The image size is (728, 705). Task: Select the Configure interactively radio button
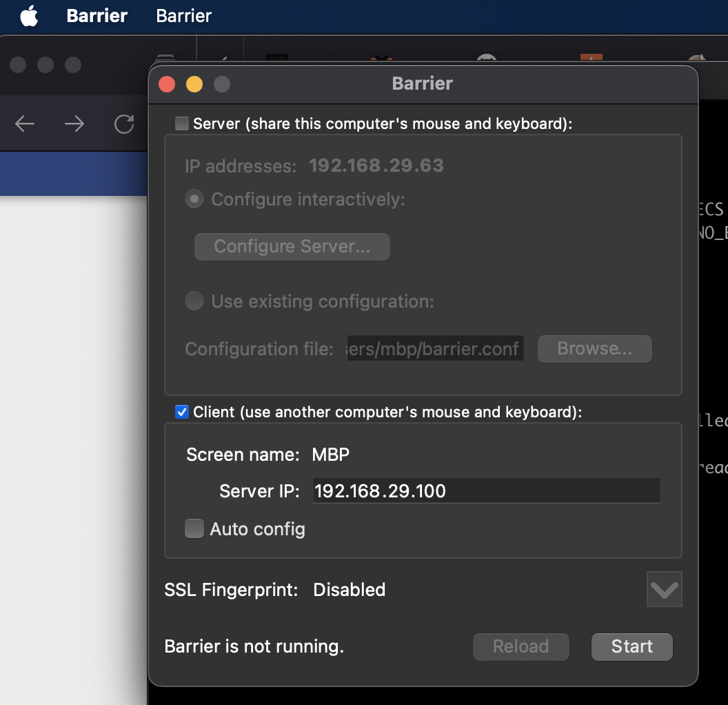pyautogui.click(x=194, y=199)
